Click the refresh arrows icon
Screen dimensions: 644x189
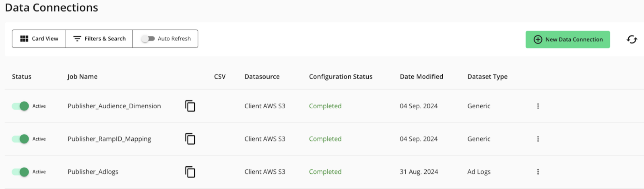point(632,39)
